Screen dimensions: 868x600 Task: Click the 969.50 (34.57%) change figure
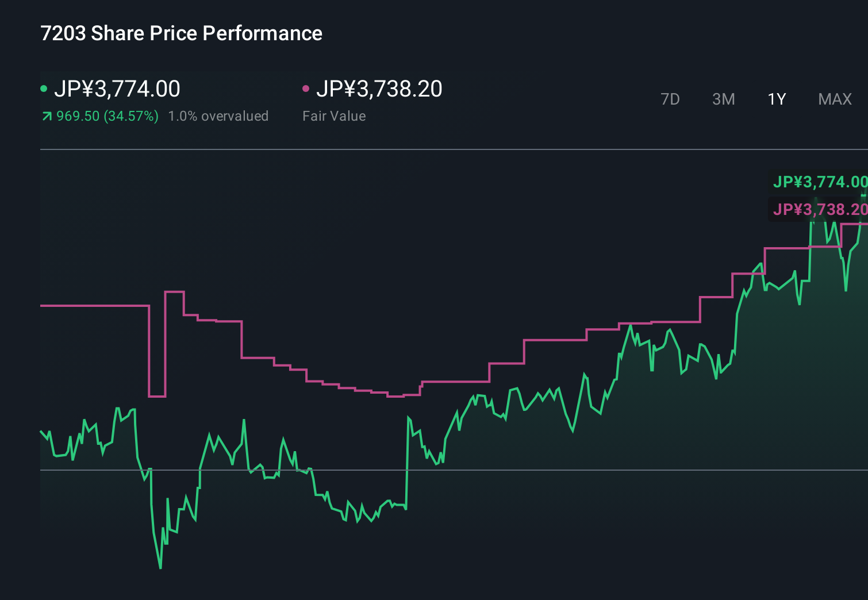tap(107, 116)
